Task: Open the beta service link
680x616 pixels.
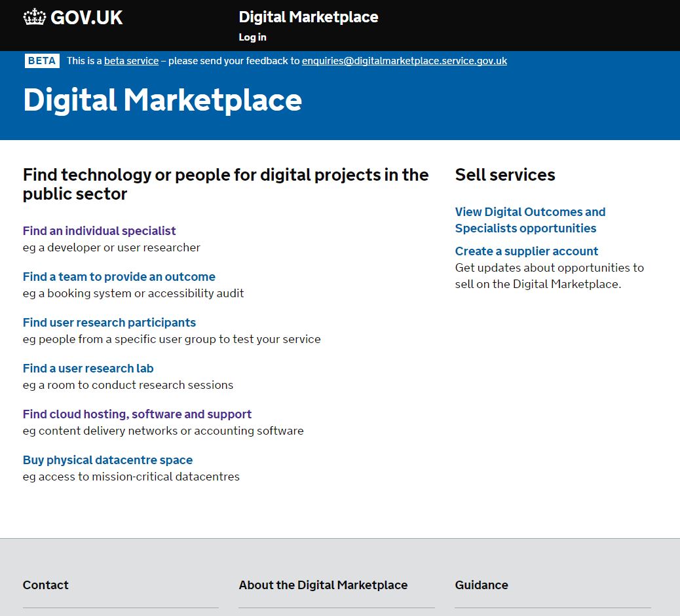Action: coord(132,61)
